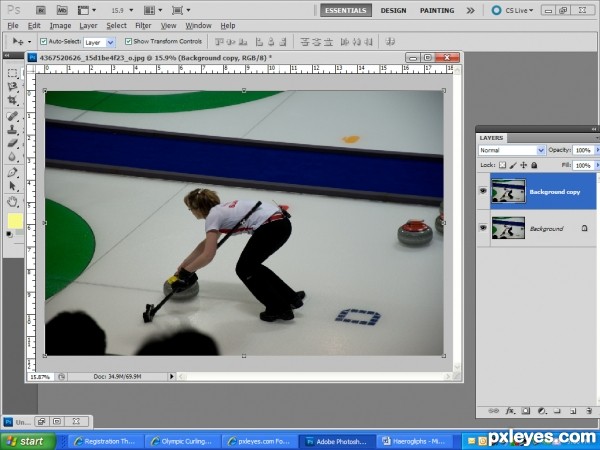Select the Path Selection arrow tool

13,186
